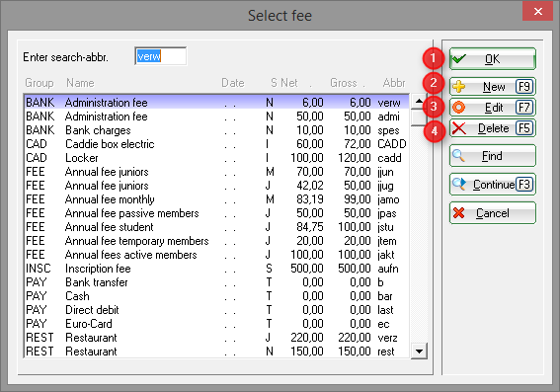Click the yellow plus icon for New
This screenshot has height=392, width=560.
tap(459, 86)
